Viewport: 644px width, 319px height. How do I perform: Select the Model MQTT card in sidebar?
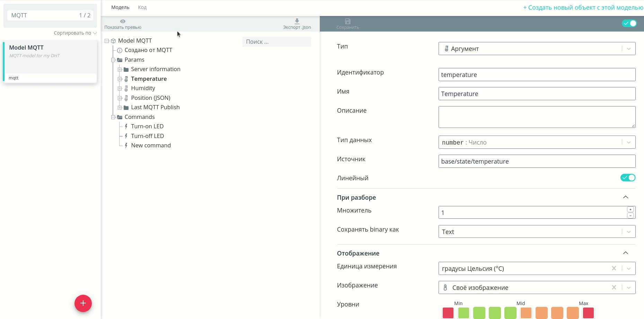point(50,61)
